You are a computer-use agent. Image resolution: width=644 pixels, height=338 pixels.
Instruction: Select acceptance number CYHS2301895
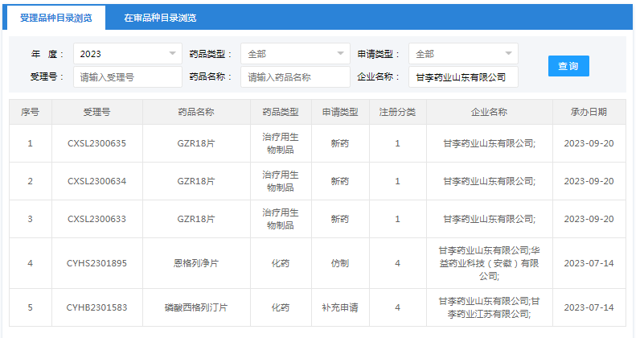(x=97, y=263)
